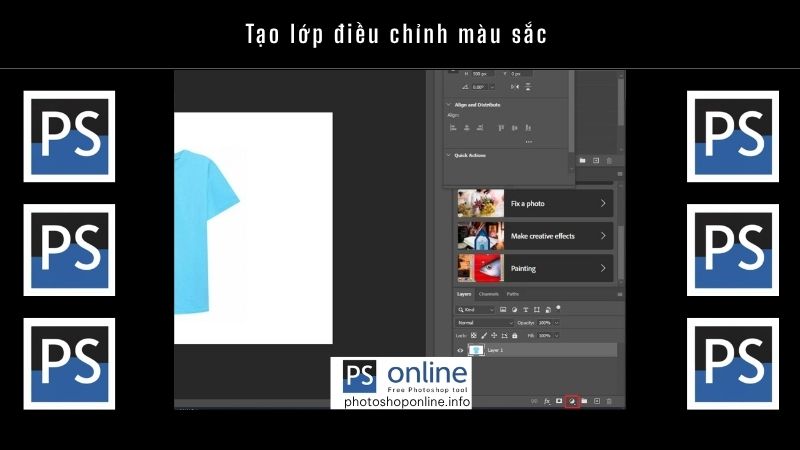
Task: Click the Fill value field
Action: point(545,336)
